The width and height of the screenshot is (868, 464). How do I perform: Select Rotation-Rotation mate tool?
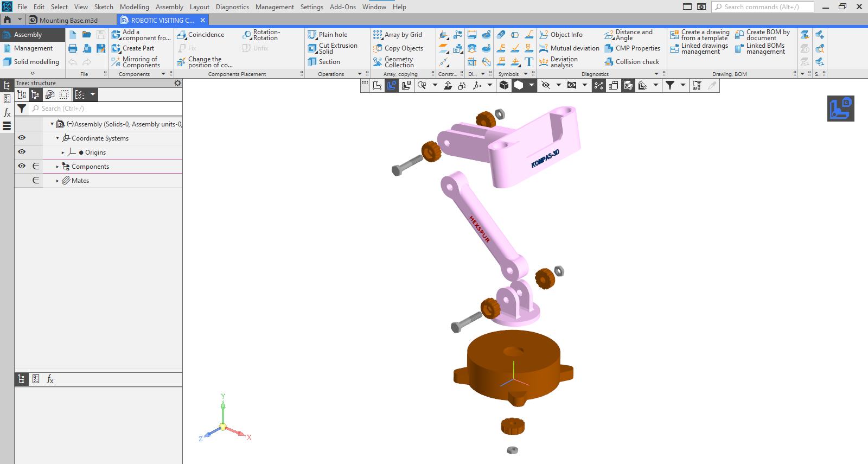click(261, 35)
